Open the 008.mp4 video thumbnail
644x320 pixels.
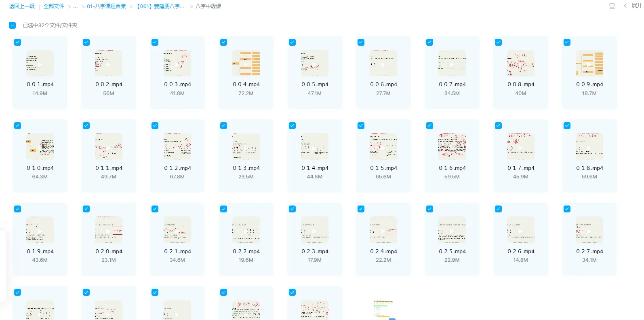tap(521, 64)
